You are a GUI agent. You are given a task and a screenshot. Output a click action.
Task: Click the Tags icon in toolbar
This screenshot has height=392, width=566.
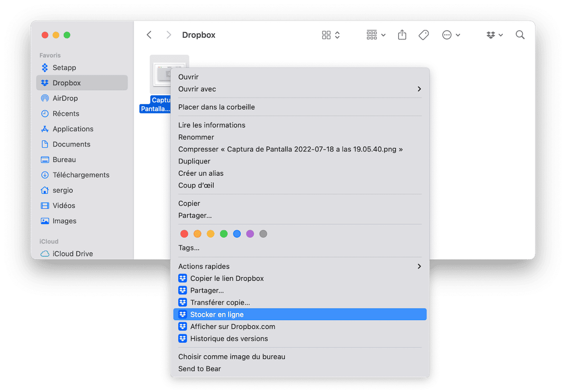coord(424,35)
